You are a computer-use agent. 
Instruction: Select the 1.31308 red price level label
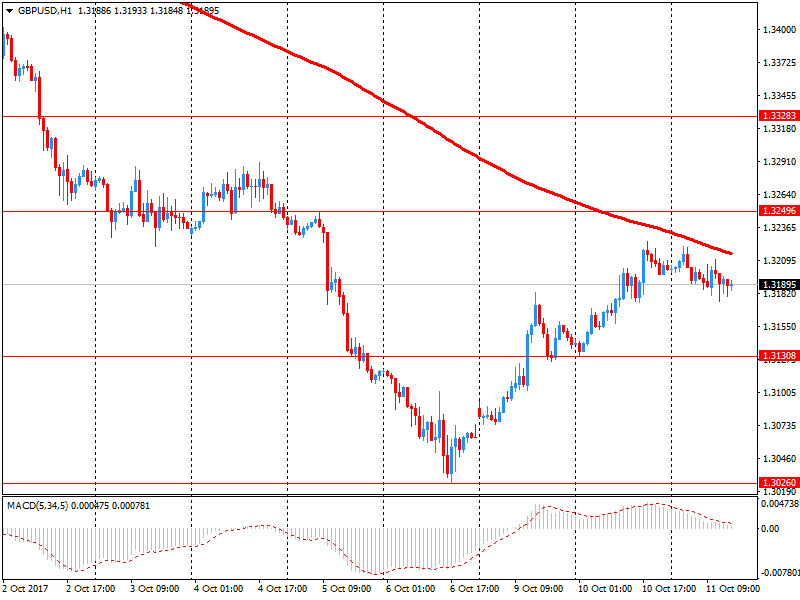tap(779, 356)
